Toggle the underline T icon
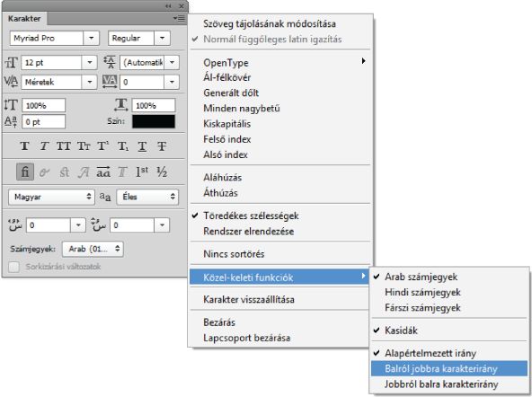This screenshot has width=532, height=397. click(142, 146)
